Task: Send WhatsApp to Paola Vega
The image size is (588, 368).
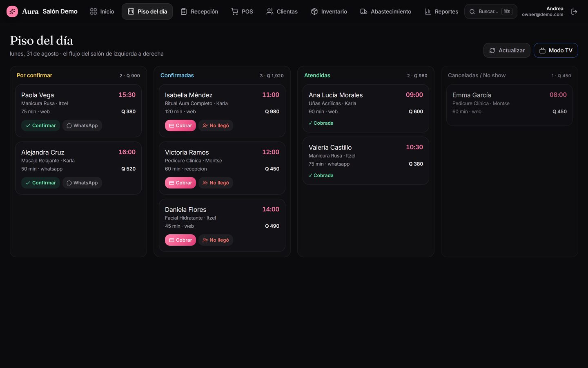Action: click(x=82, y=126)
